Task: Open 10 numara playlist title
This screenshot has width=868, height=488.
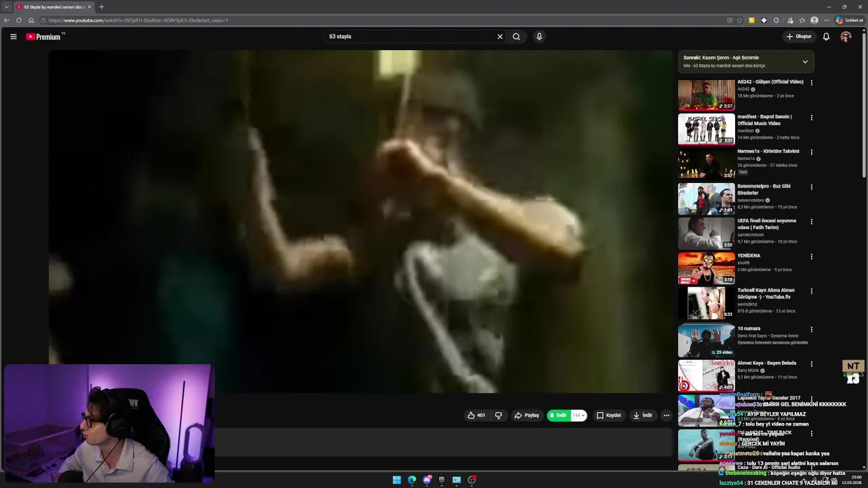Action: (x=749, y=328)
